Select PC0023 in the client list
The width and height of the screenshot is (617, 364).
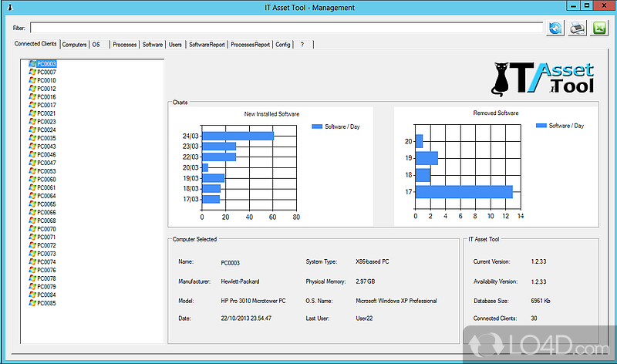(46, 122)
